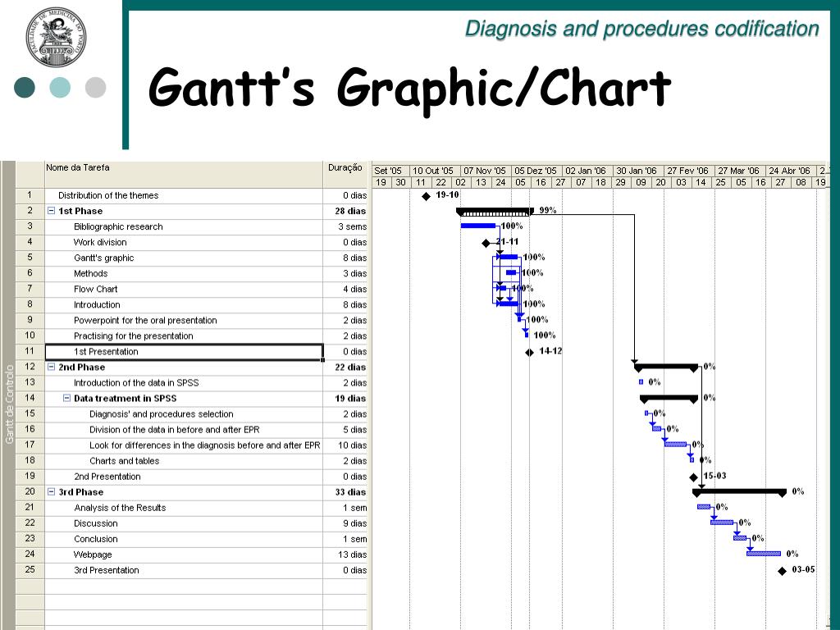Select 'Powerpoint for the oral presentation' task
The height and width of the screenshot is (630, 840).
point(184,321)
